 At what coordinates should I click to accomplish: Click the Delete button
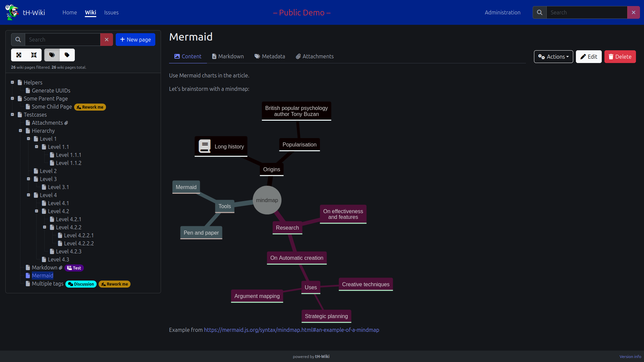pyautogui.click(x=620, y=57)
